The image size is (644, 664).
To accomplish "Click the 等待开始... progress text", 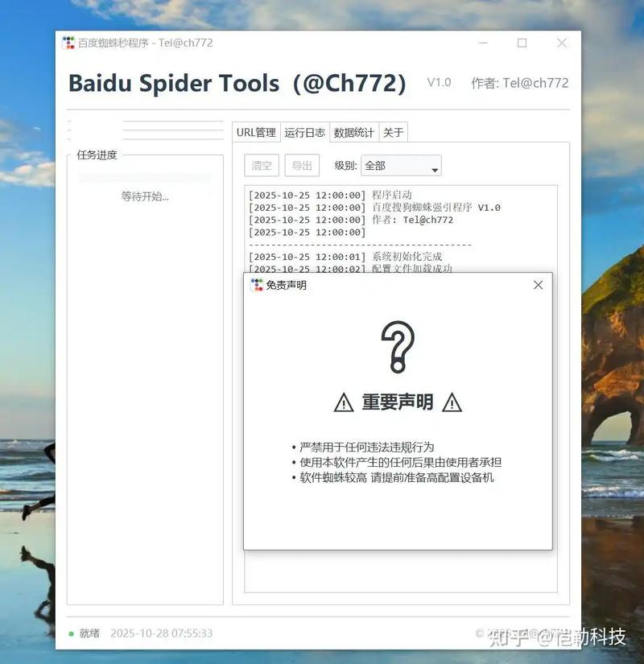I will (x=145, y=196).
